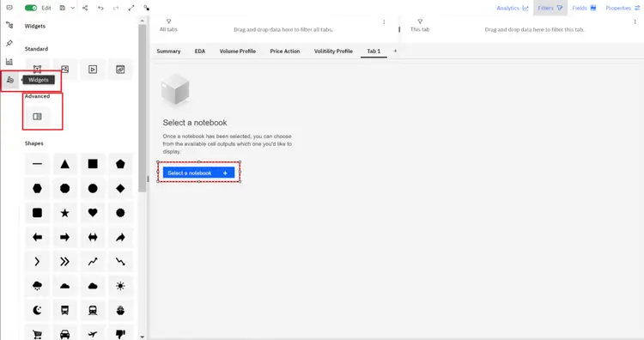
Task: Insert the car shape
Action: [65, 334]
